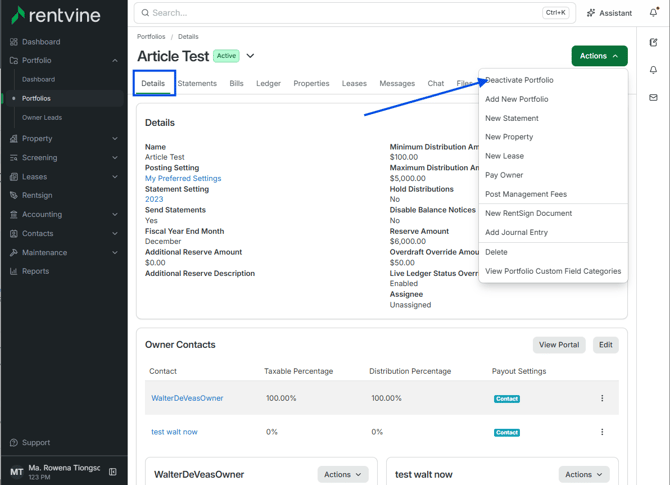The width and height of the screenshot is (670, 485).
Task: Open the Rentvine logo home link
Action: (x=56, y=15)
